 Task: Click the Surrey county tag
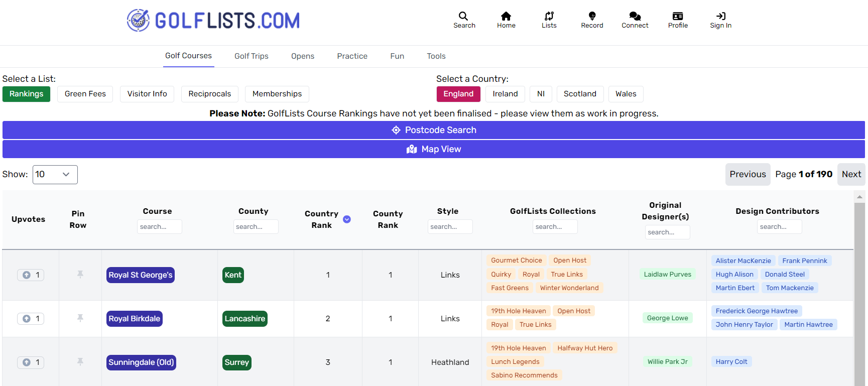[237, 362]
